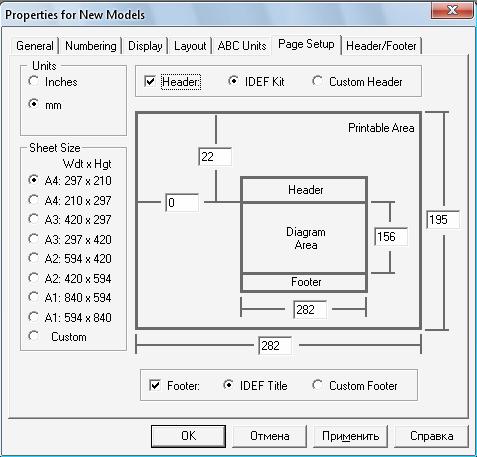Image resolution: width=477 pixels, height=457 pixels.
Task: Click the diagram height field showing 156
Action: tap(391, 237)
